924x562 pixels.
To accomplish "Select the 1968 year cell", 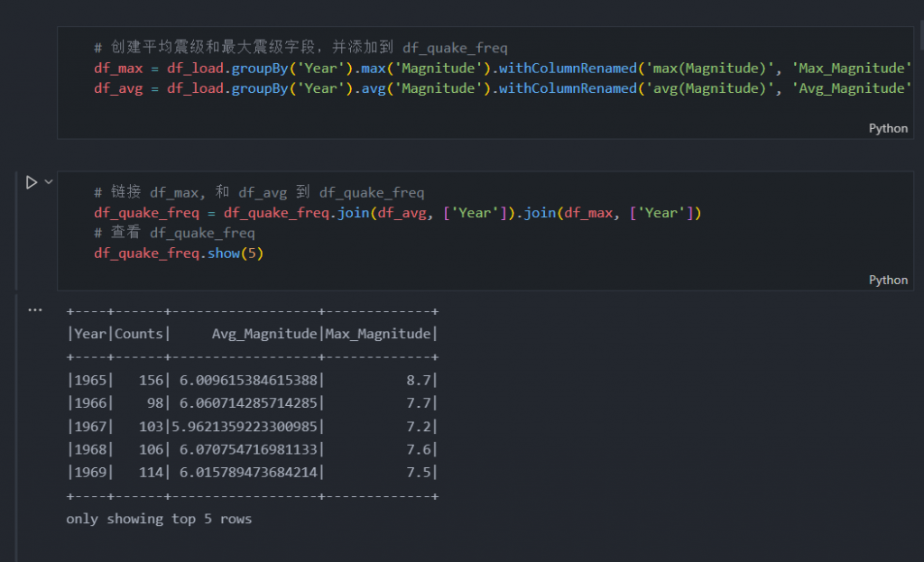I will coord(90,449).
